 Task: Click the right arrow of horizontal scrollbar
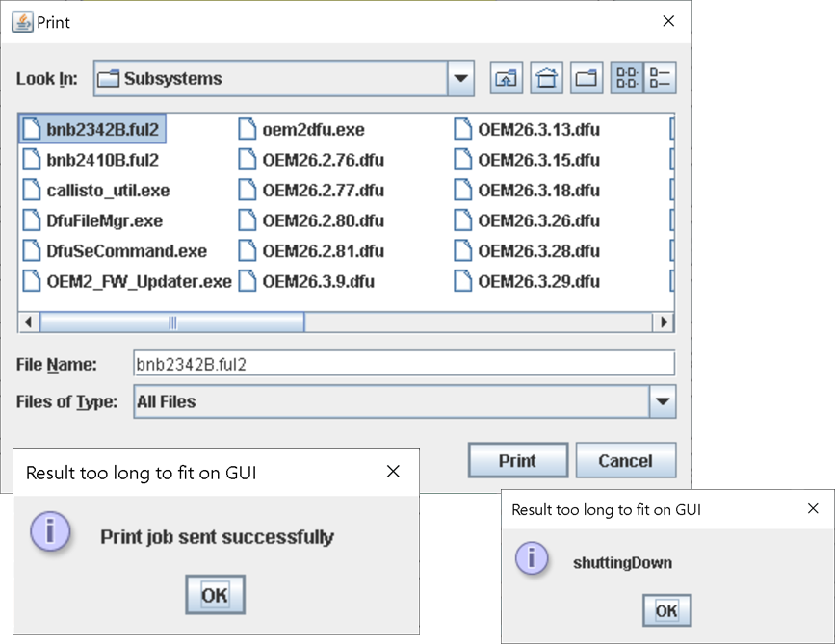(663, 322)
